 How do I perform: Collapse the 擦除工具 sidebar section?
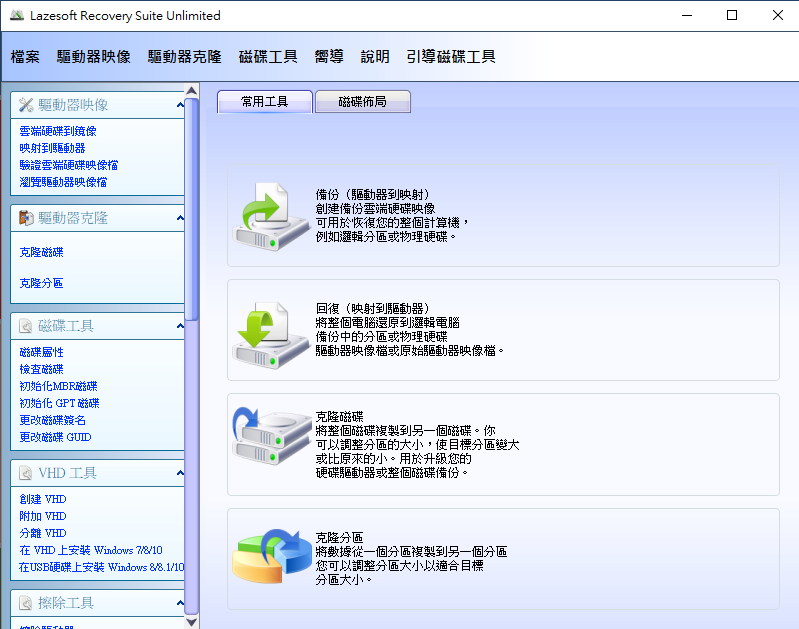click(180, 604)
